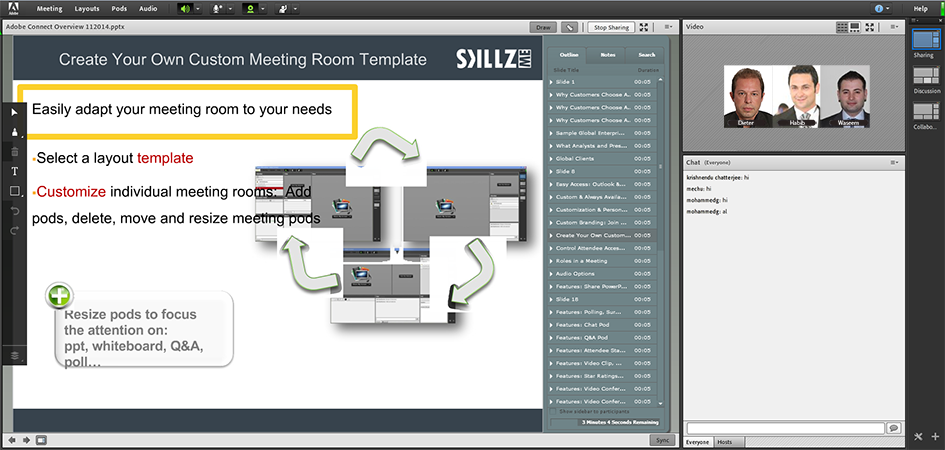Image resolution: width=945 pixels, height=450 pixels.
Task: Go to previous slide arrow
Action: [12, 440]
